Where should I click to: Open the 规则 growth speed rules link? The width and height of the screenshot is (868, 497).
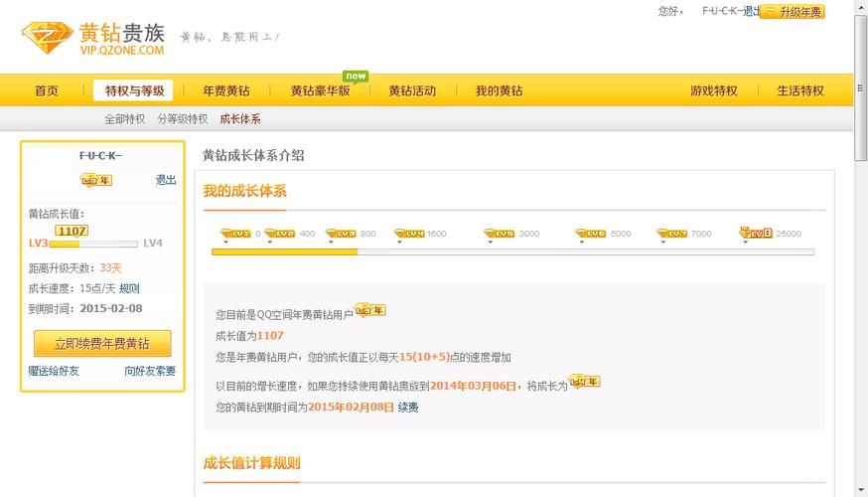click(129, 288)
